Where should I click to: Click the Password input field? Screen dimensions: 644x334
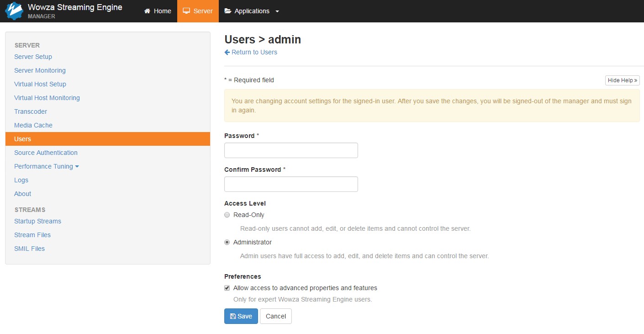pyautogui.click(x=291, y=150)
